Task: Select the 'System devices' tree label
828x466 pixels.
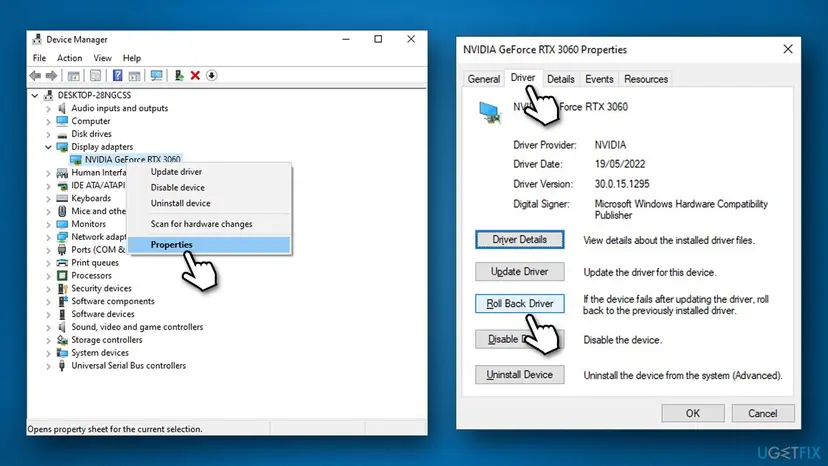Action: [x=100, y=353]
